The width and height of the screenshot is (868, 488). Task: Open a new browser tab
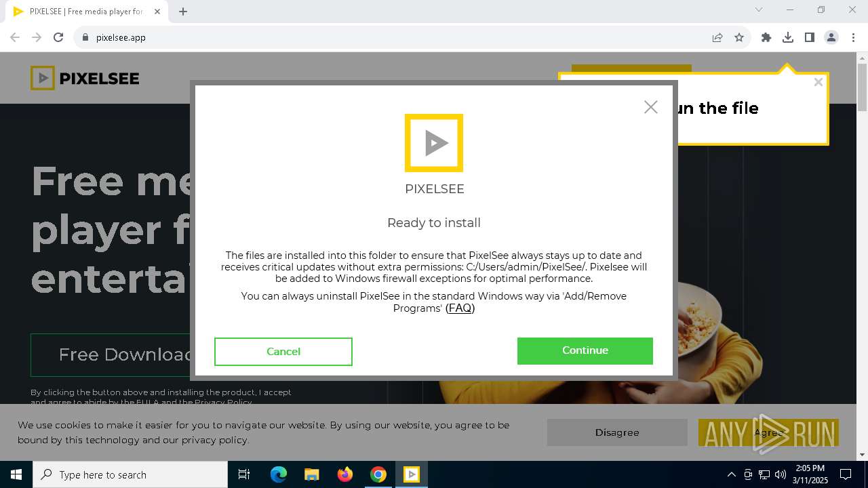point(183,12)
